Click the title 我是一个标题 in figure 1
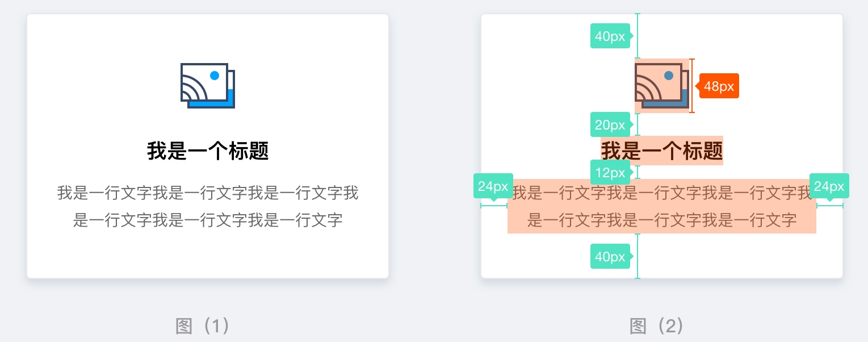 [x=208, y=151]
